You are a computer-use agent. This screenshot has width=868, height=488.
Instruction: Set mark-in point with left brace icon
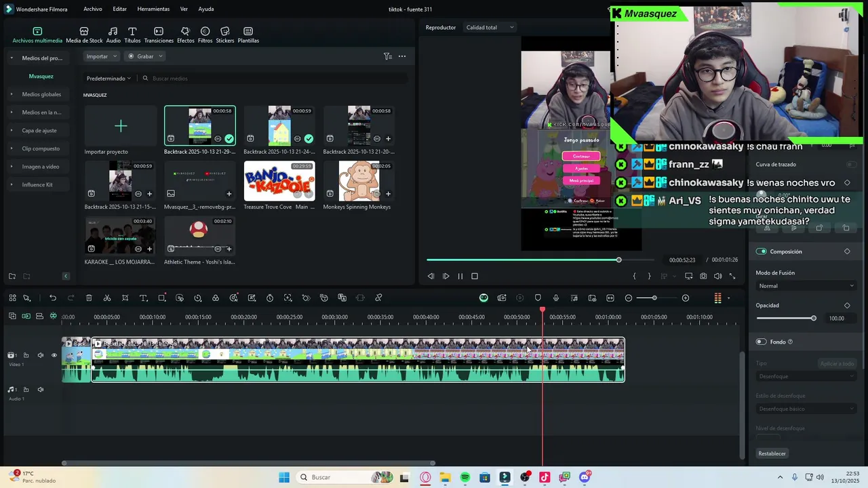click(x=635, y=277)
